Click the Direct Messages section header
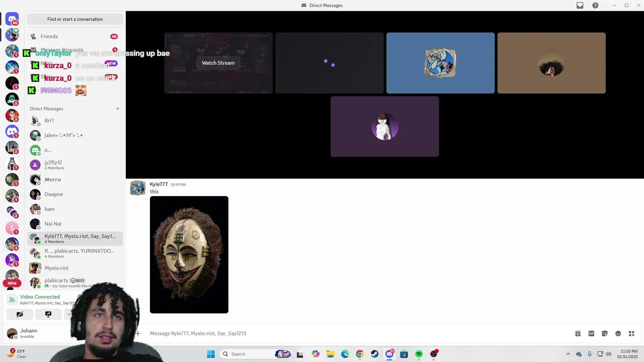Viewport: 644px width, 362px height. pyautogui.click(x=46, y=109)
